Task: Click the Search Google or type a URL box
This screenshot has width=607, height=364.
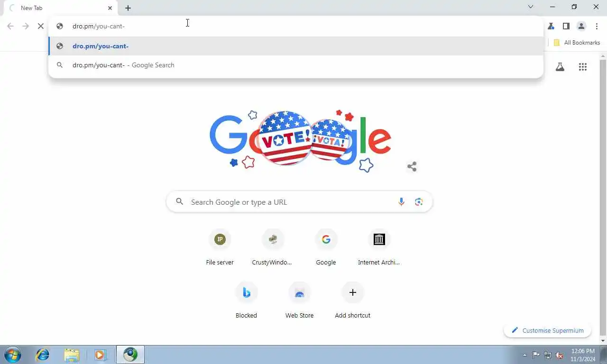Action: [x=299, y=202]
